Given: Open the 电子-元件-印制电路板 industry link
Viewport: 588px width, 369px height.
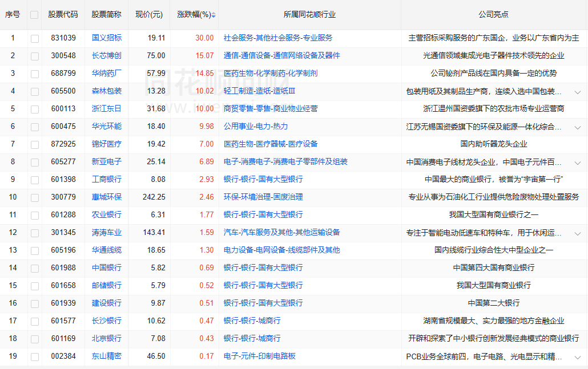Looking at the screenshot, I should [x=260, y=356].
